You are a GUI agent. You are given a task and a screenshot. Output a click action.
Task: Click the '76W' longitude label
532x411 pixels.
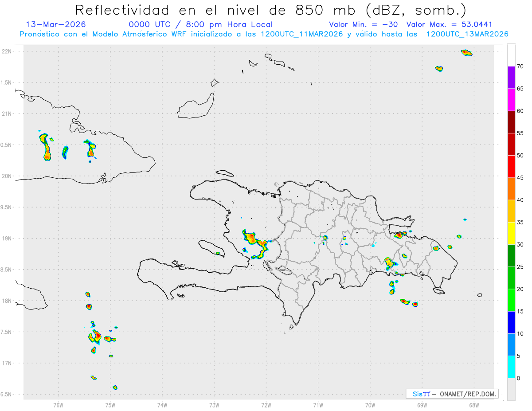58,405
